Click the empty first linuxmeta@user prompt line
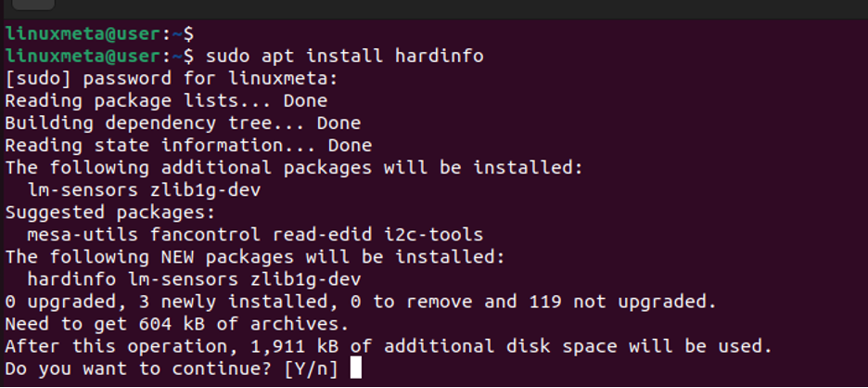The width and height of the screenshot is (868, 388). tap(99, 33)
